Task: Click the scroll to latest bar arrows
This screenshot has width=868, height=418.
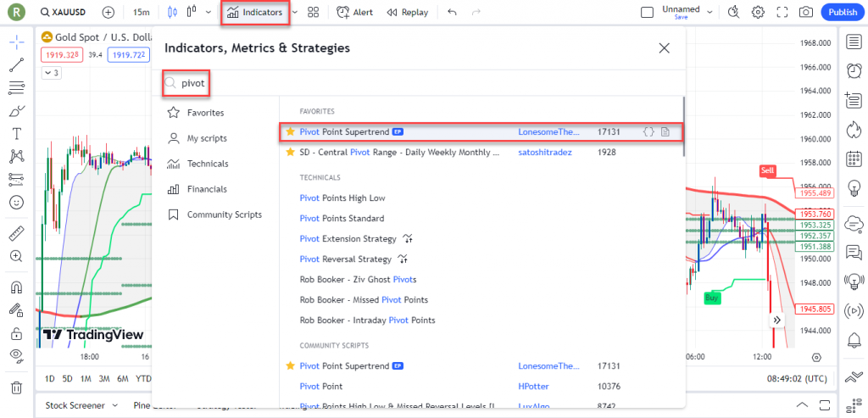Action: (x=776, y=320)
